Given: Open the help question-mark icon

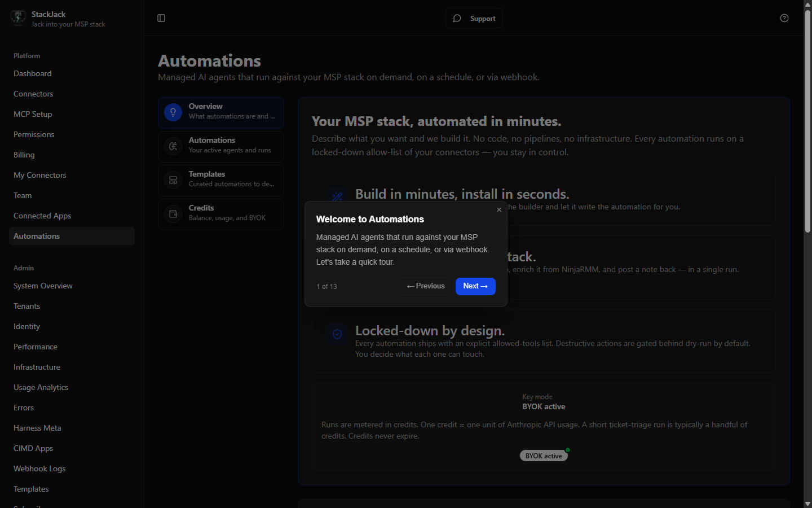Looking at the screenshot, I should pos(784,18).
